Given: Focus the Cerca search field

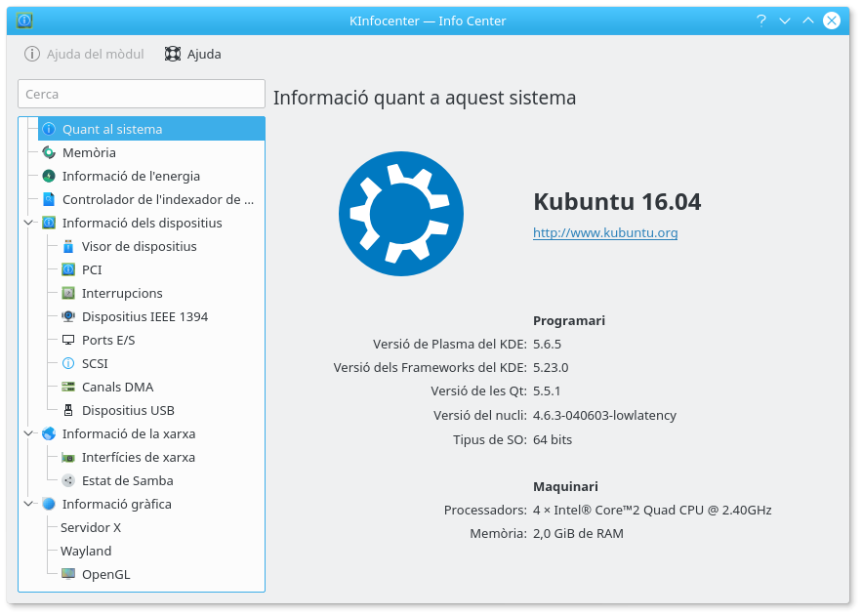Looking at the screenshot, I should pyautogui.click(x=142, y=94).
